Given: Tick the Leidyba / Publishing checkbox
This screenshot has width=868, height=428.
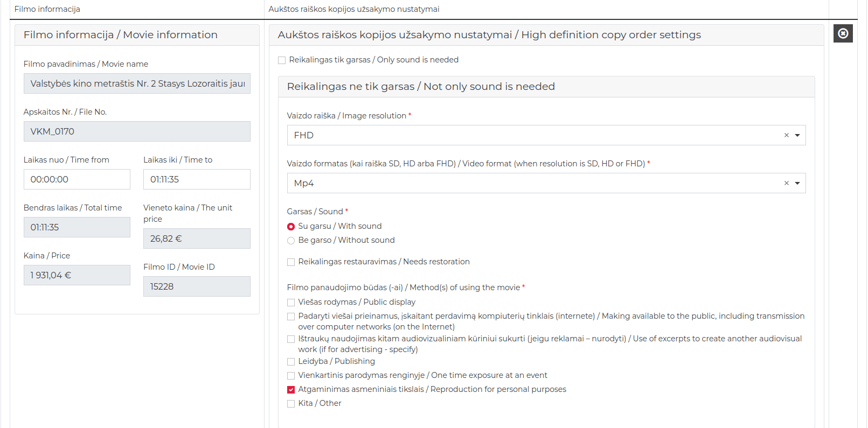Looking at the screenshot, I should pos(291,362).
